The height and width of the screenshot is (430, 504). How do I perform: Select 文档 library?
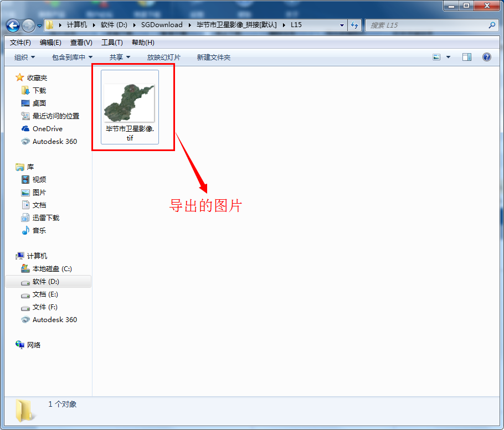click(34, 205)
